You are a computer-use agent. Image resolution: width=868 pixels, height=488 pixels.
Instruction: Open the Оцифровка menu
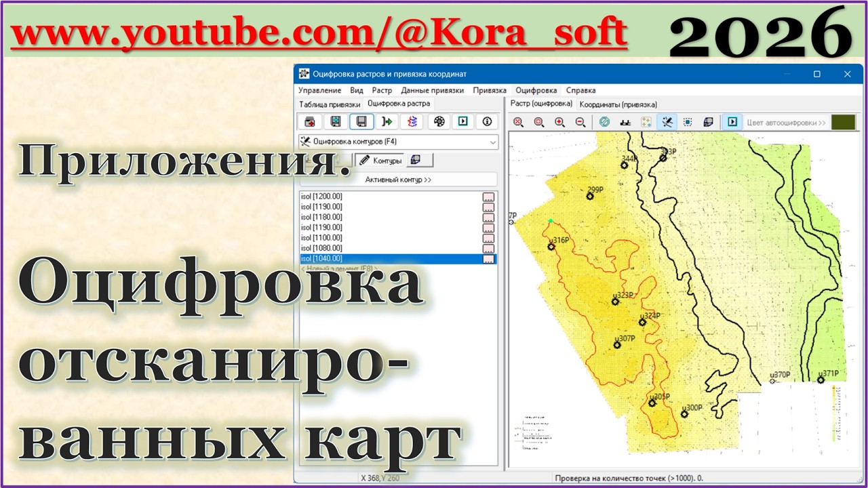click(x=536, y=90)
